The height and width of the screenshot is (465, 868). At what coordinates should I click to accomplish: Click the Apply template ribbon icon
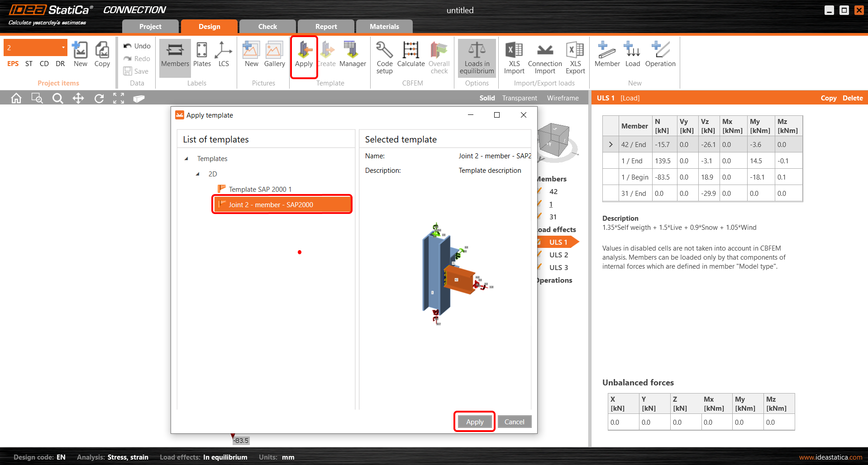coord(304,55)
